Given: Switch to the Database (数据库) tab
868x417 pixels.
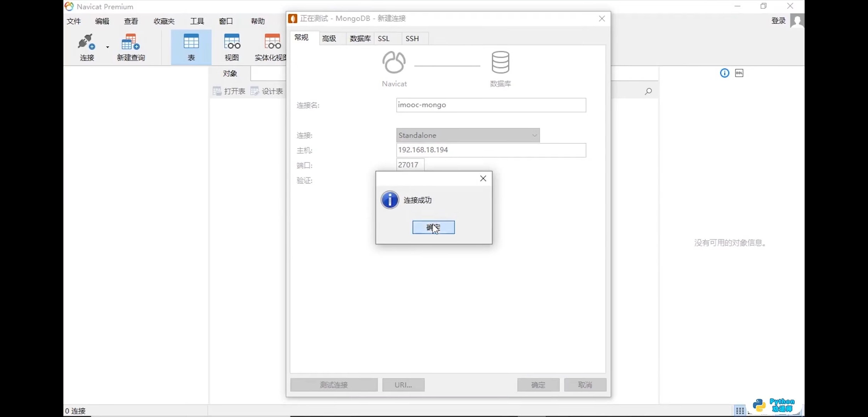Looking at the screenshot, I should coord(360,39).
